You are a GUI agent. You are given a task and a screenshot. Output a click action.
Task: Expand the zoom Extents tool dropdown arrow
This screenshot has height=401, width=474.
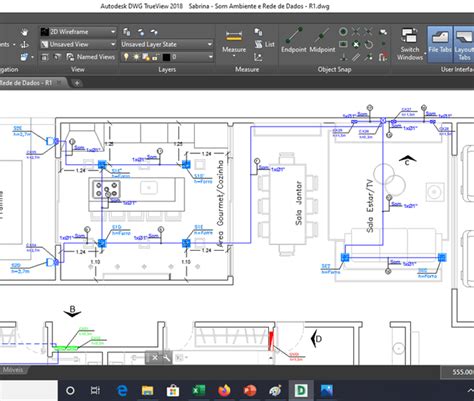click(x=32, y=57)
